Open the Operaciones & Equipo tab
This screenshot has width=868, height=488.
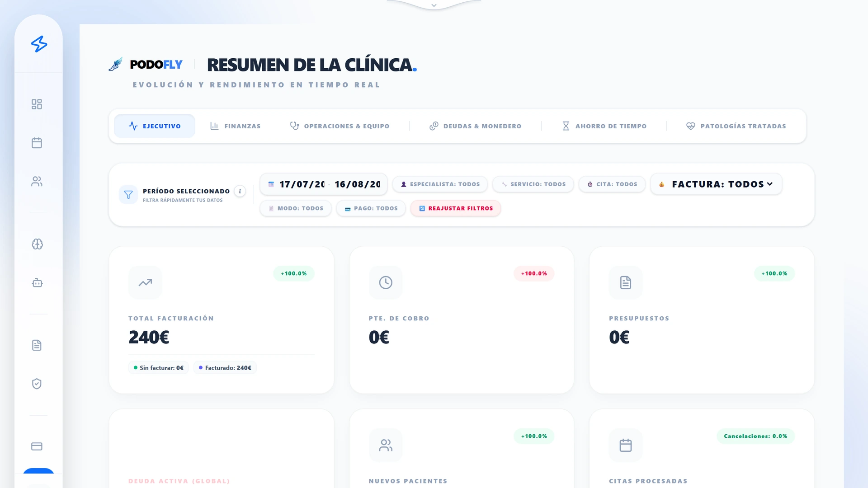[340, 126]
